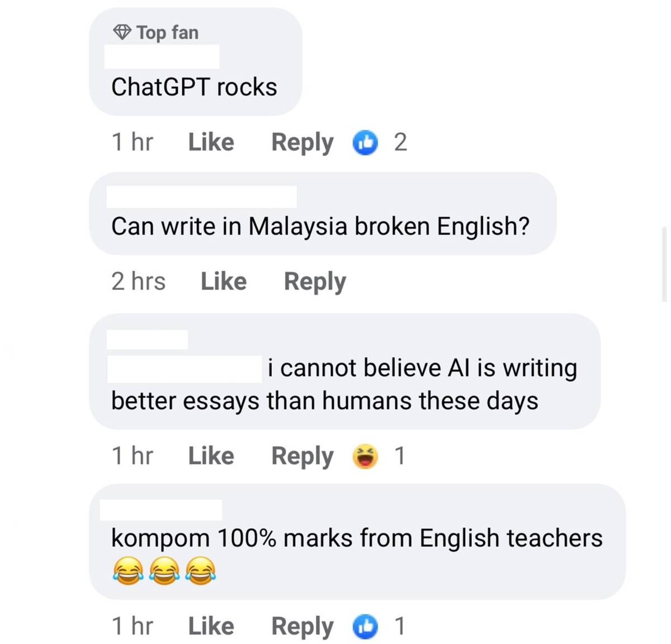Like the Malaysia broken English comment
Image resolution: width=671 pixels, height=644 pixels.
224,281
